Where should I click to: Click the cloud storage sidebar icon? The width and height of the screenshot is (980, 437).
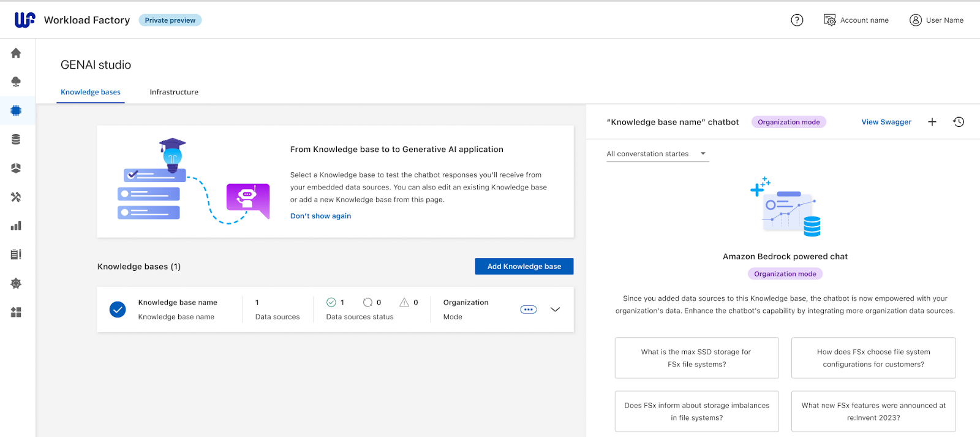[16, 82]
